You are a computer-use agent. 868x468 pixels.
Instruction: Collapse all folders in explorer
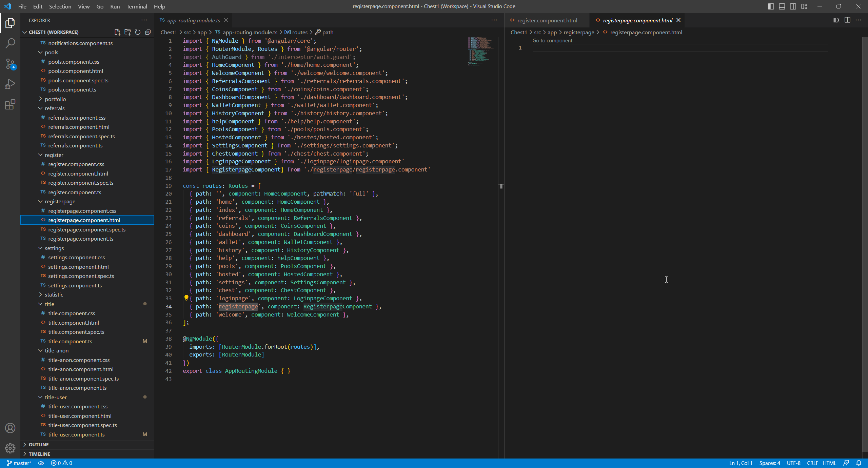[148, 32]
